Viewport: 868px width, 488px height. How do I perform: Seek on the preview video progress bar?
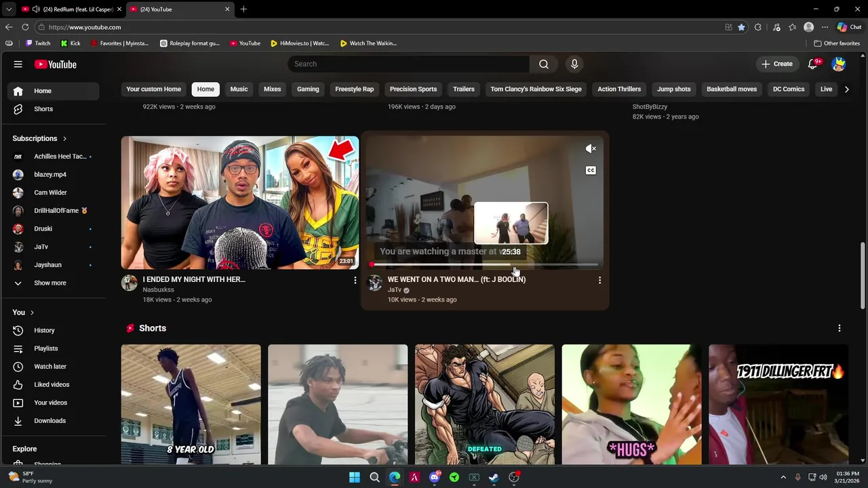pyautogui.click(x=484, y=264)
